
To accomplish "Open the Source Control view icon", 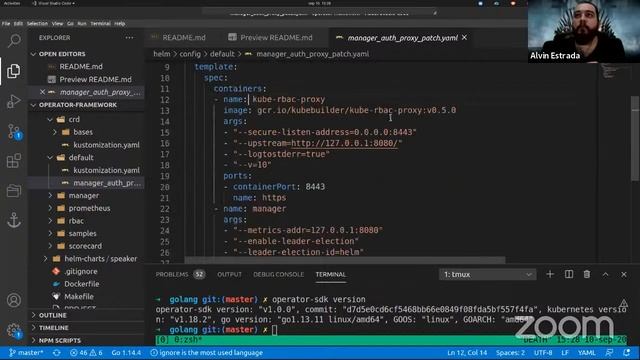I will click(x=14, y=131).
